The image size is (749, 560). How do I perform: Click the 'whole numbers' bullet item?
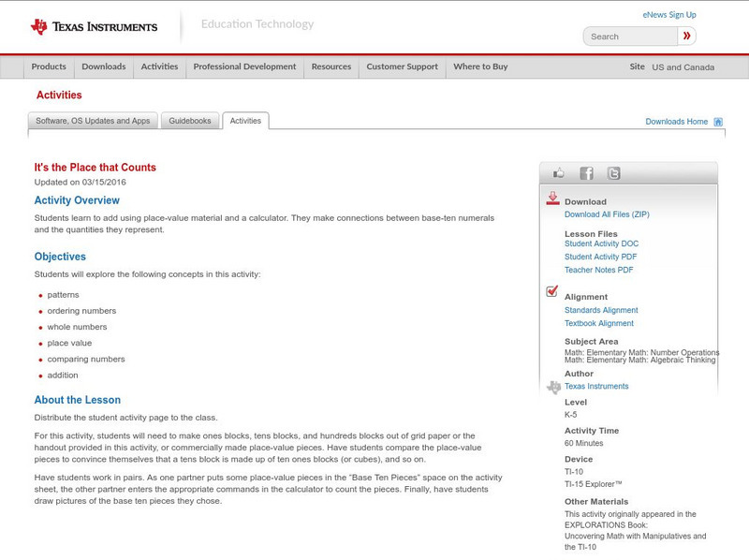click(x=77, y=328)
